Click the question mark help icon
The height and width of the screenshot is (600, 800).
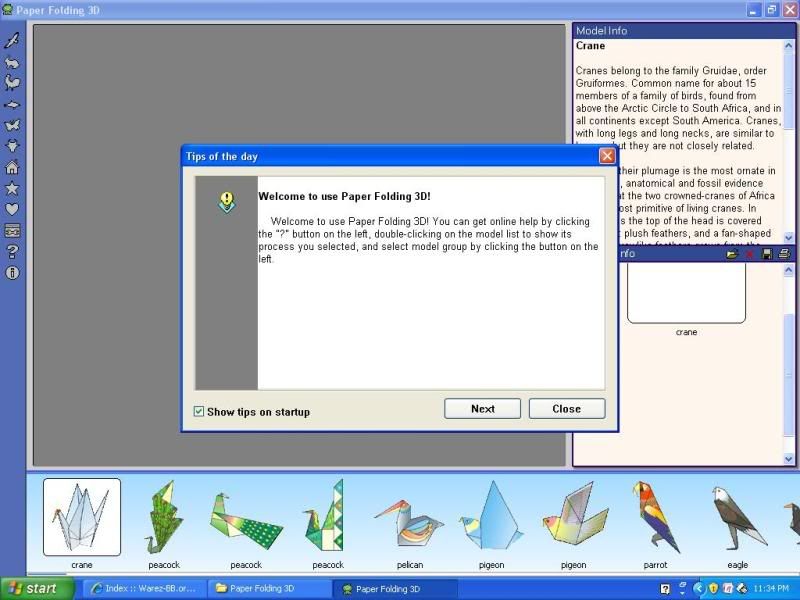coord(12,251)
